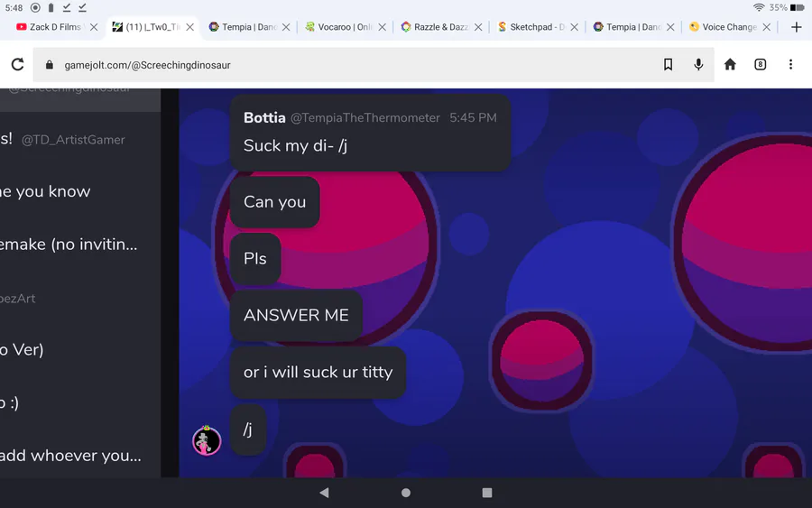Reload the page with the refresh icon
The image size is (812, 508).
click(18, 64)
